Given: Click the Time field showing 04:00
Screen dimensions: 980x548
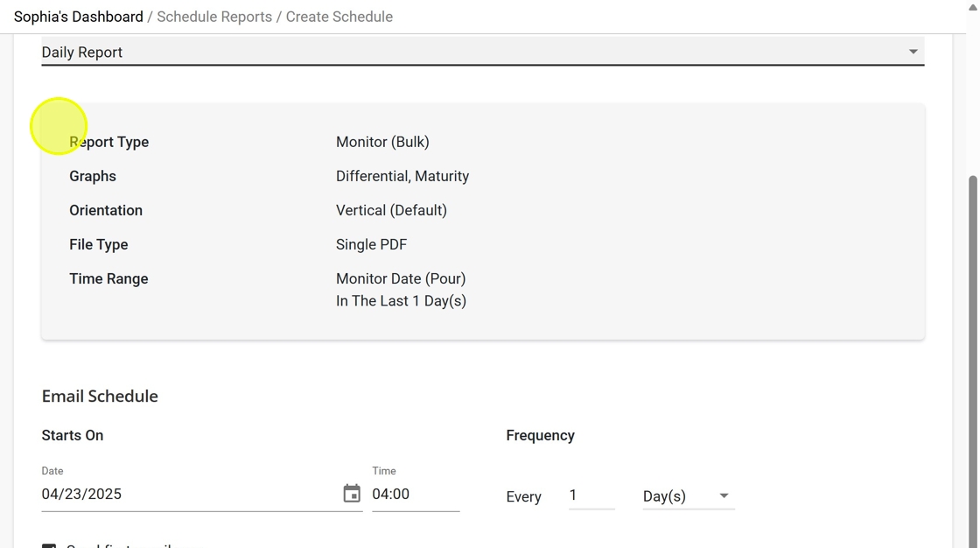Looking at the screenshot, I should pyautogui.click(x=416, y=495).
